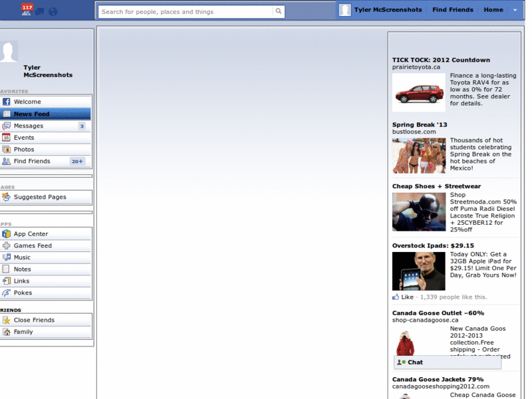This screenshot has width=532, height=399.
Task: Open Overstock Ipads: $29.15 ad title
Action: [x=433, y=245]
